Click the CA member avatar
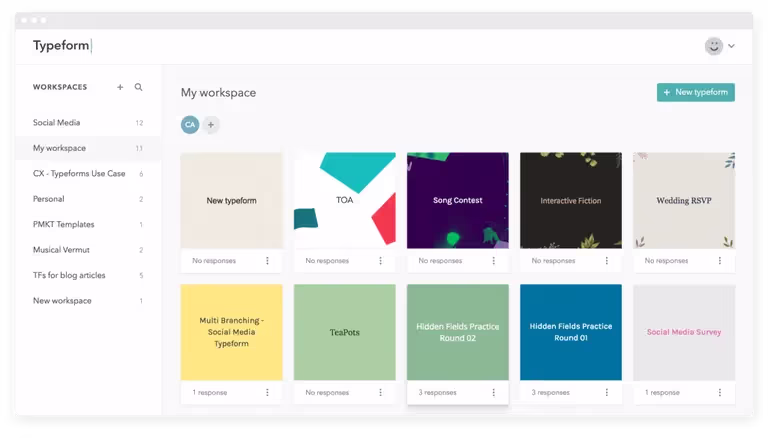Image resolution: width=768 pixels, height=438 pixels. pyautogui.click(x=190, y=125)
